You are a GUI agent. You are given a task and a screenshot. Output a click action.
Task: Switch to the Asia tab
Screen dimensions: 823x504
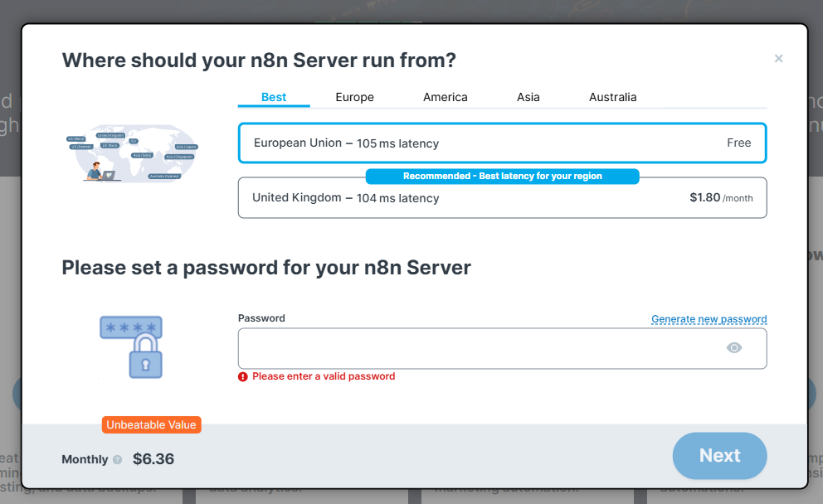click(528, 97)
